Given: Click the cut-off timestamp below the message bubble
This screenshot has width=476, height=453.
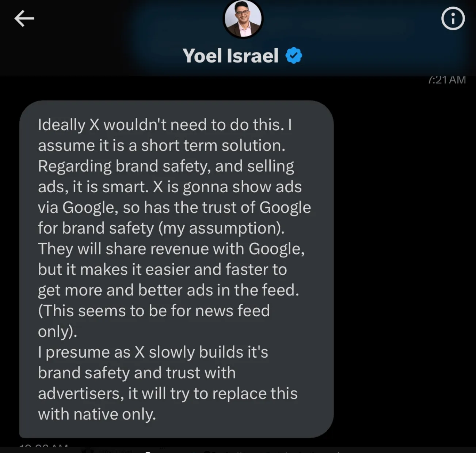Looking at the screenshot, I should pyautogui.click(x=44, y=445).
